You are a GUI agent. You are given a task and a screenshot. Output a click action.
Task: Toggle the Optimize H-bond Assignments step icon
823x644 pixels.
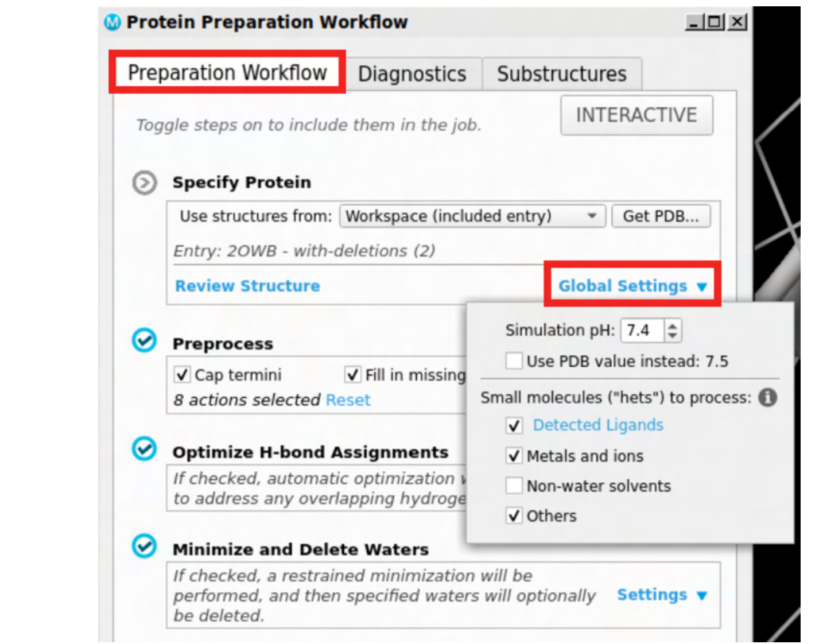click(x=144, y=449)
